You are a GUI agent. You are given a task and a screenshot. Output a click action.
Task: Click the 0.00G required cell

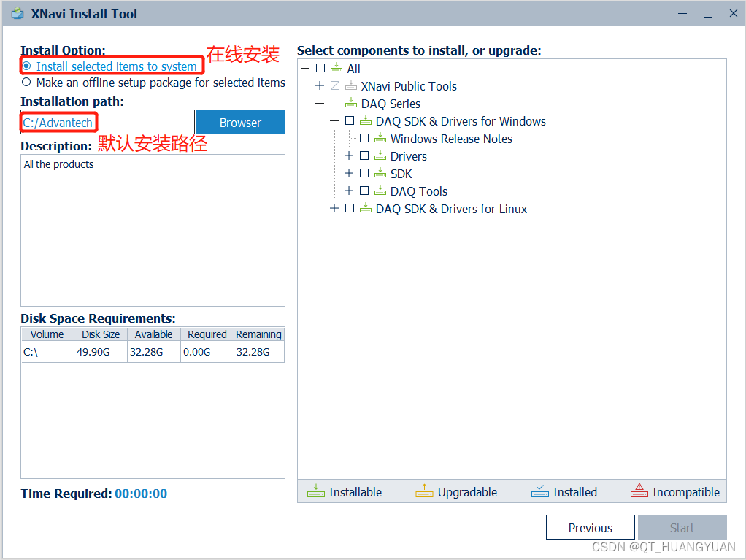pyautogui.click(x=207, y=352)
